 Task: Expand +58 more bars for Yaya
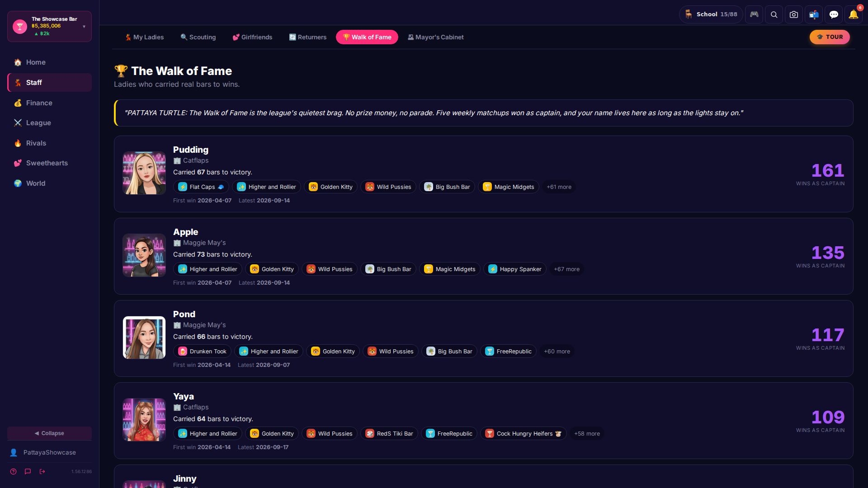tap(587, 434)
